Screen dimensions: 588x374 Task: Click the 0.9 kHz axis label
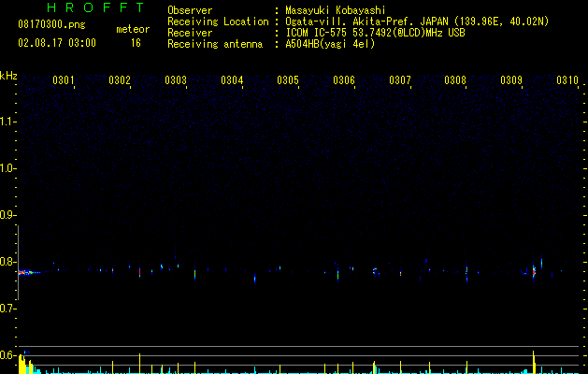click(7, 215)
